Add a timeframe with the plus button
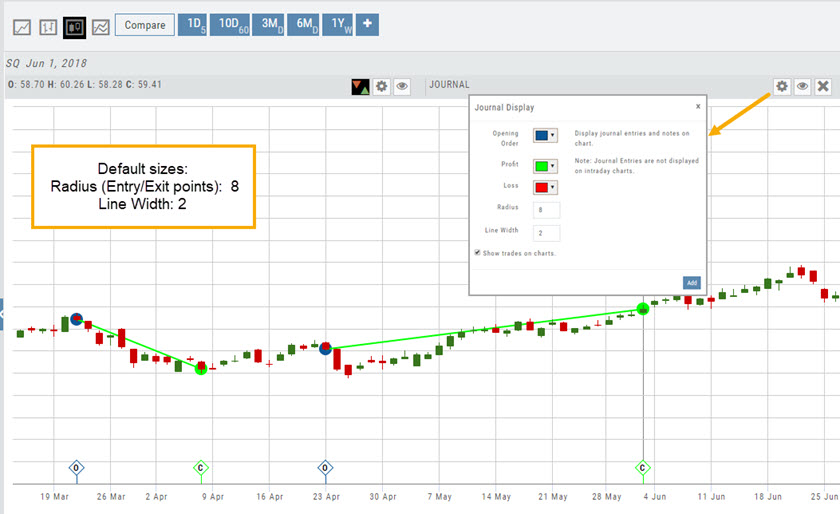This screenshot has width=840, height=514. click(367, 25)
